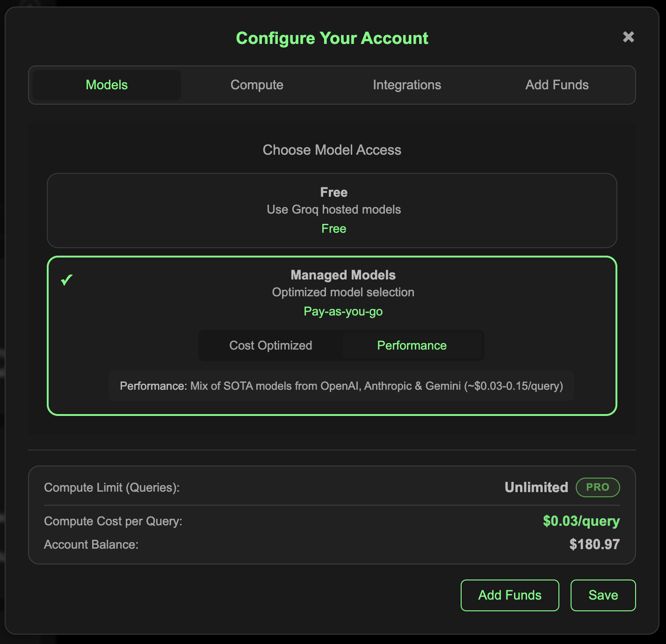
Task: Click the $0.03/query compute cost
Action: click(581, 521)
